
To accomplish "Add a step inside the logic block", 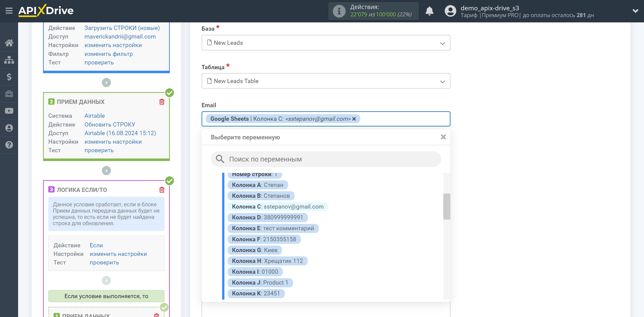I will 106,281.
